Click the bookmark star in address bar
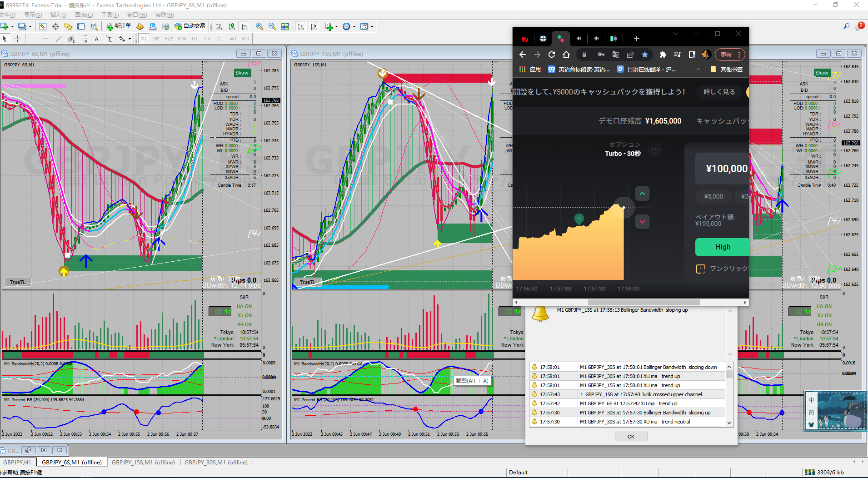This screenshot has height=478, width=868. pos(645,55)
